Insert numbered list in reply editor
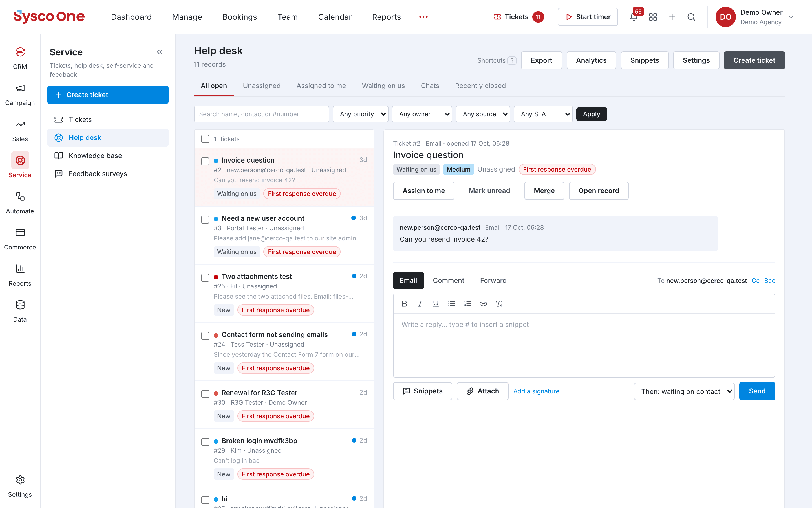Image resolution: width=812 pixels, height=508 pixels. click(x=467, y=304)
